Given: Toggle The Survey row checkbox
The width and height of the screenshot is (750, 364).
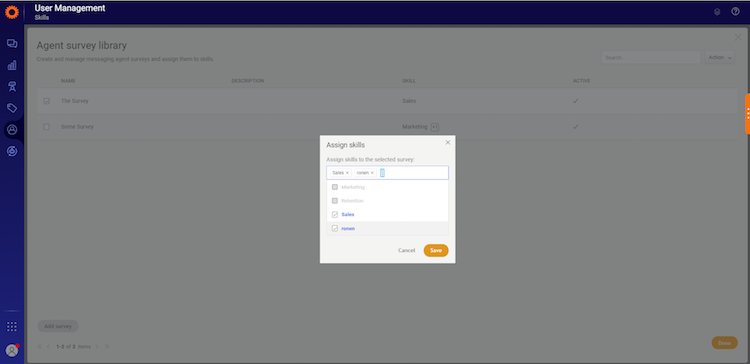Looking at the screenshot, I should click(46, 101).
